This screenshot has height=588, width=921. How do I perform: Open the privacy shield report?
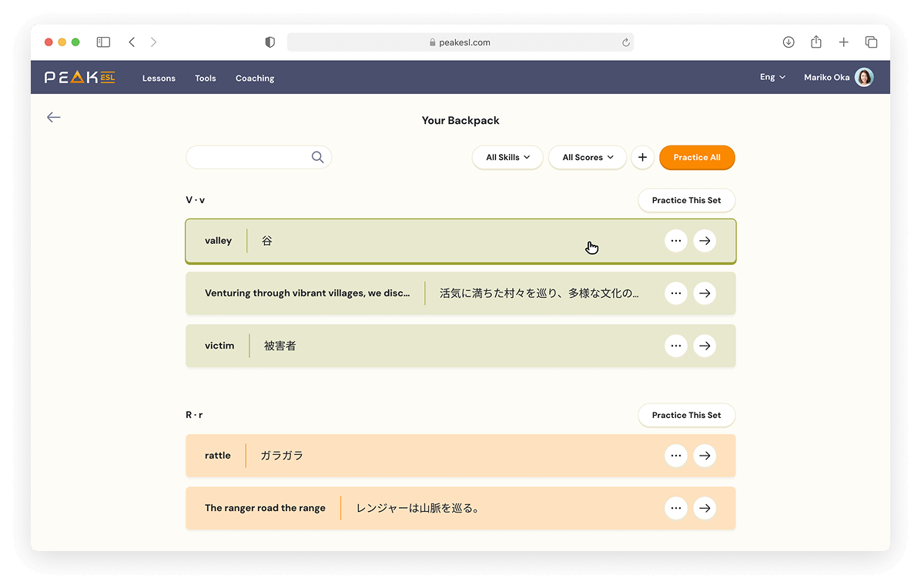(270, 42)
